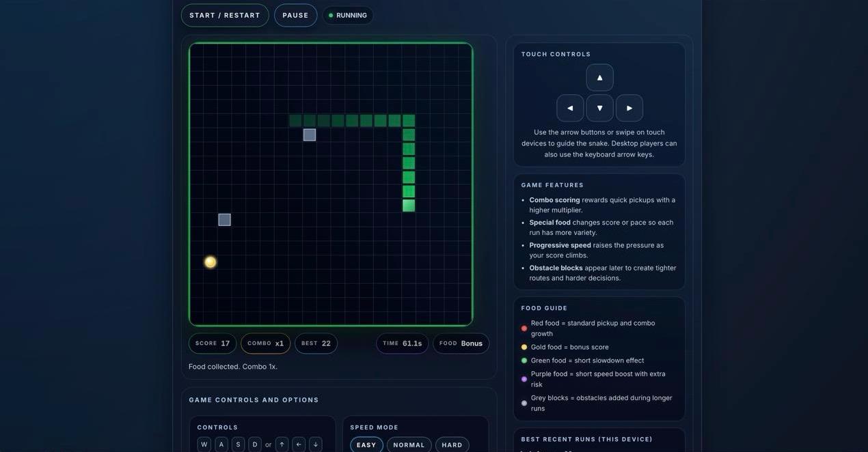Click the Combo x1 indicator
868x452 pixels.
coord(265,343)
